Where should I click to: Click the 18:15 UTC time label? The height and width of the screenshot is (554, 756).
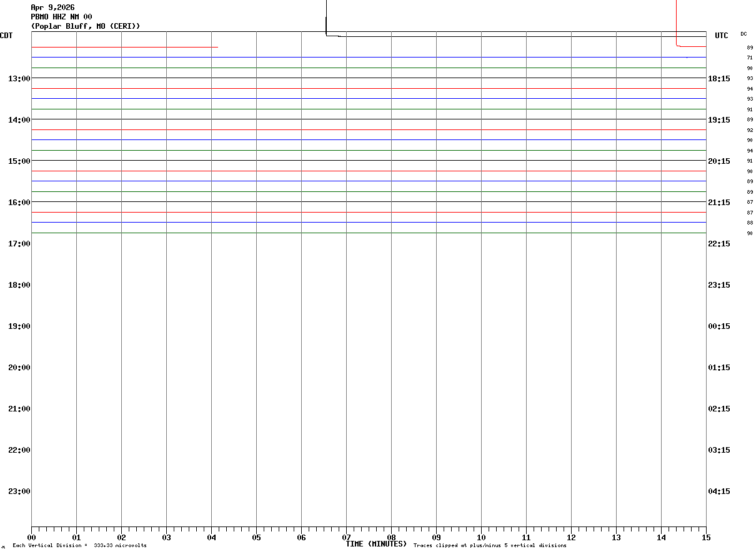719,78
